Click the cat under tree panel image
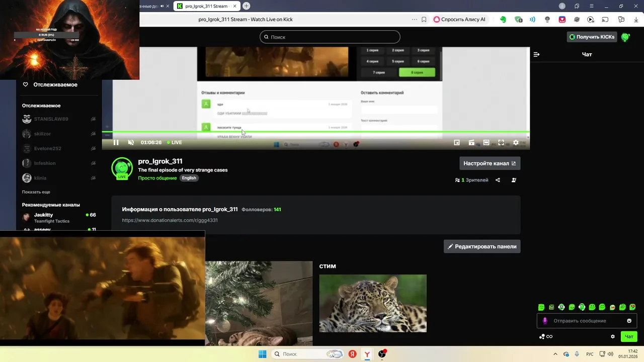Screen dimensions: 644x362 click(x=259, y=303)
